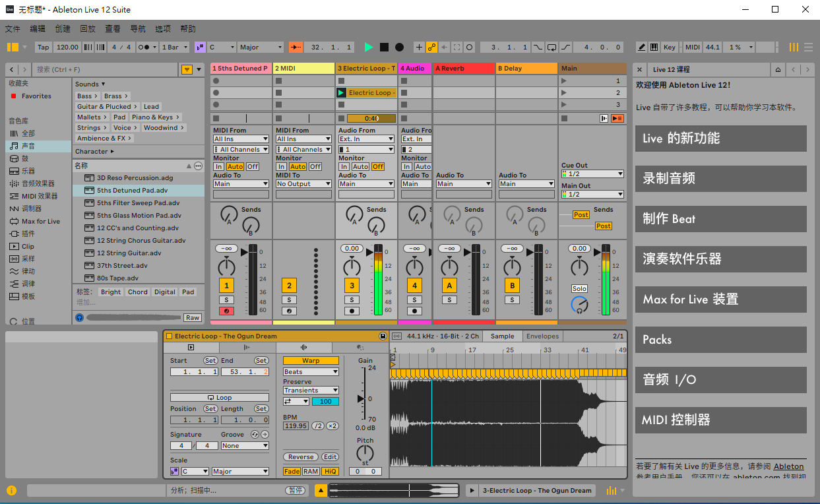Toggle the clip Warp button
The image size is (820, 504).
[x=311, y=361]
